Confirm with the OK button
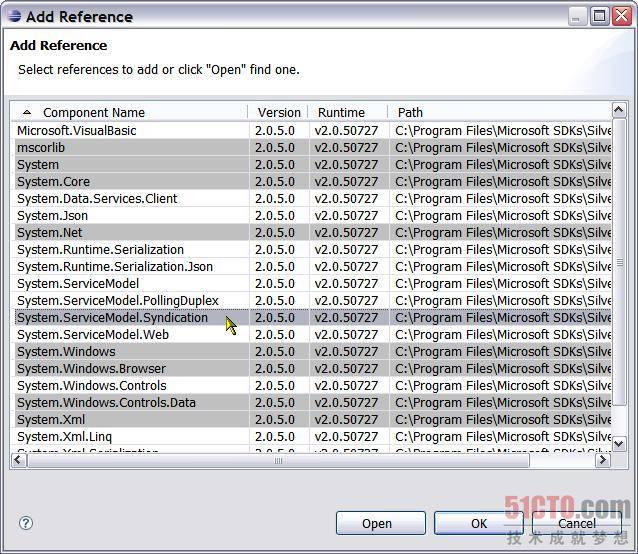Image resolution: width=638 pixels, height=554 pixels. [x=479, y=523]
